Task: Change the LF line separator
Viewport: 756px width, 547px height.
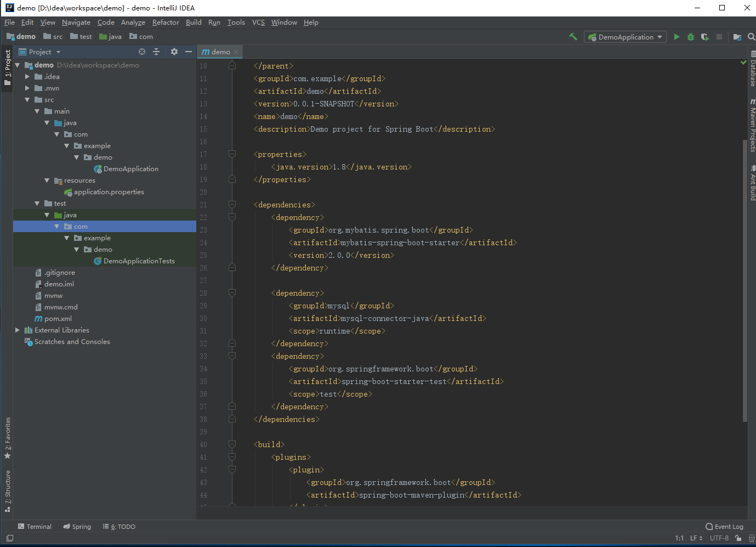Action: (696, 538)
